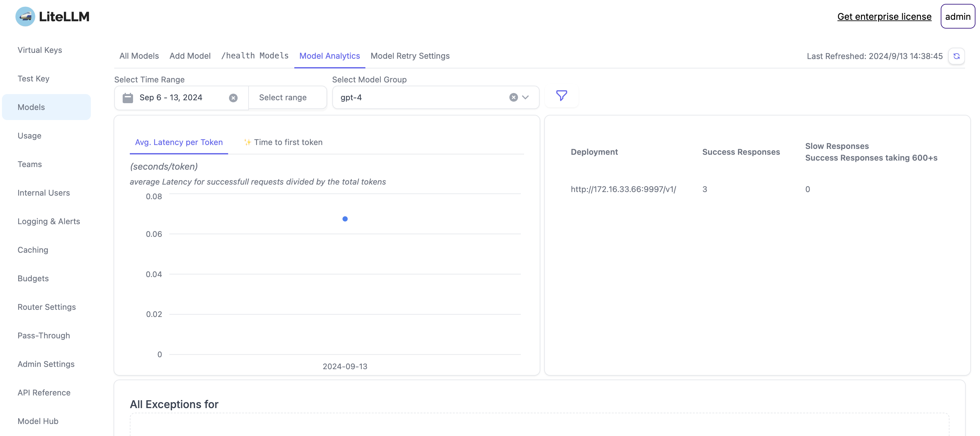Image resolution: width=980 pixels, height=436 pixels.
Task: Clear the Sep 6 - 13 date range
Action: pos(233,98)
